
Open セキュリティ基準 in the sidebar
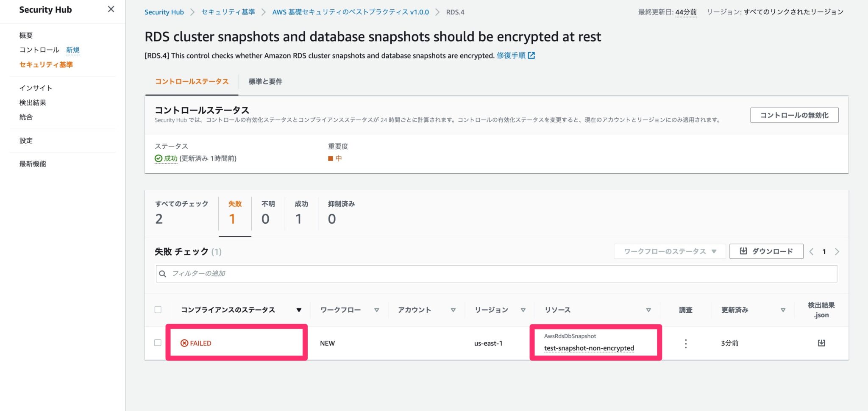click(46, 64)
